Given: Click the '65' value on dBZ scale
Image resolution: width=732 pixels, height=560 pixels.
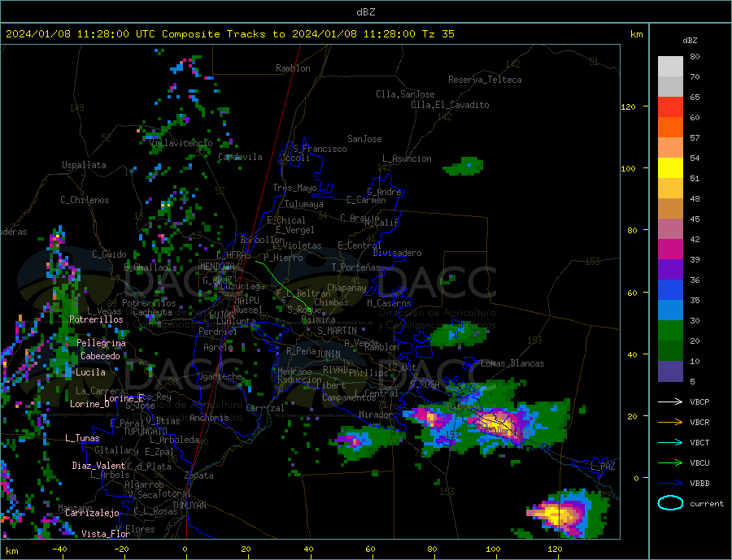Looking at the screenshot, I should tap(695, 97).
